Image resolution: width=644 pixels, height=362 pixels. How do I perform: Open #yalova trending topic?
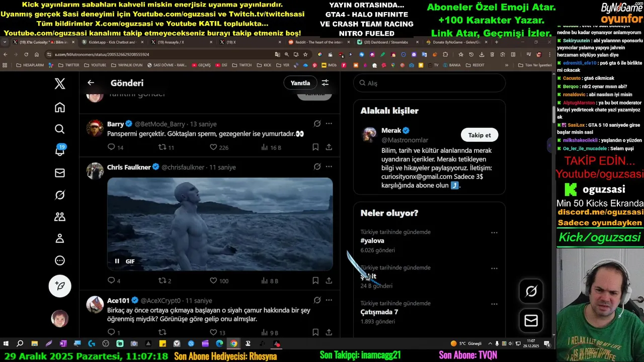pos(372,241)
